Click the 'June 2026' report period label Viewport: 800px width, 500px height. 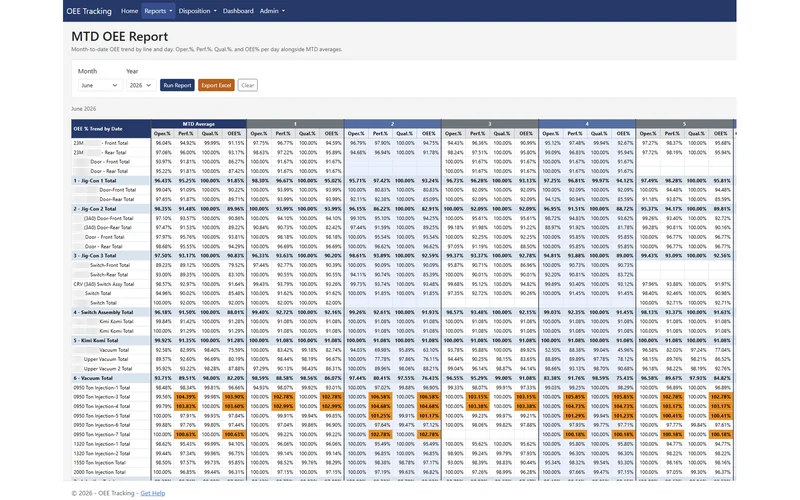coord(84,109)
